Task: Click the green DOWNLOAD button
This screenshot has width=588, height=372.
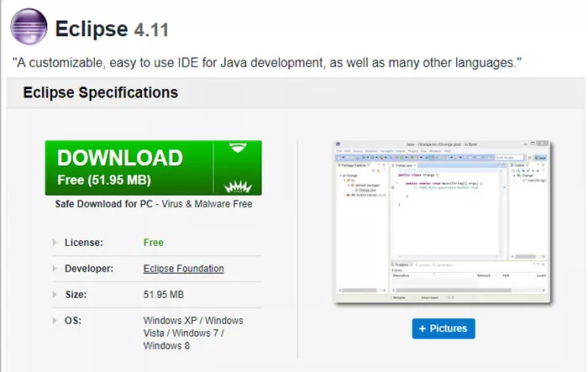Action: [154, 168]
